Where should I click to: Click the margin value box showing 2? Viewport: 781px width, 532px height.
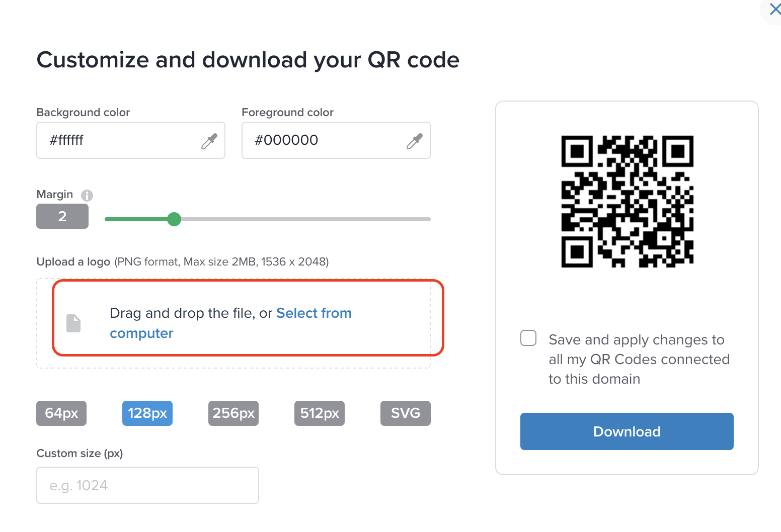pyautogui.click(x=62, y=216)
